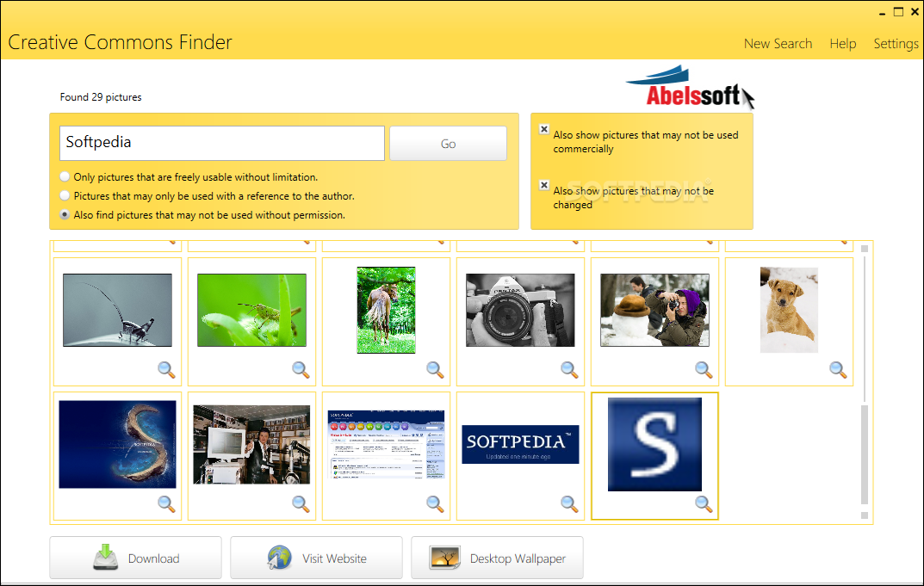
Task: Toggle show pictures that may not be changed
Action: click(544, 186)
